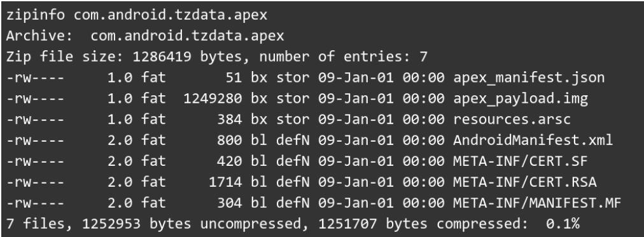Click the AndroidManifest.xml filename

533,140
